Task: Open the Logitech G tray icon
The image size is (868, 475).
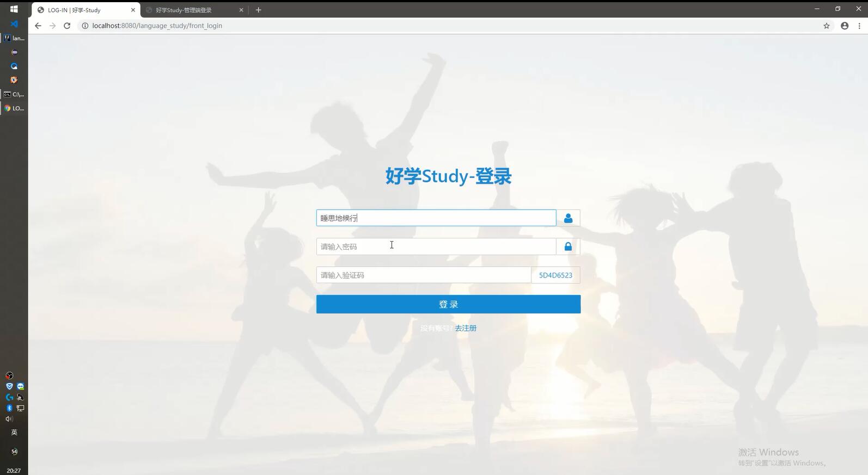Action: pos(9,397)
